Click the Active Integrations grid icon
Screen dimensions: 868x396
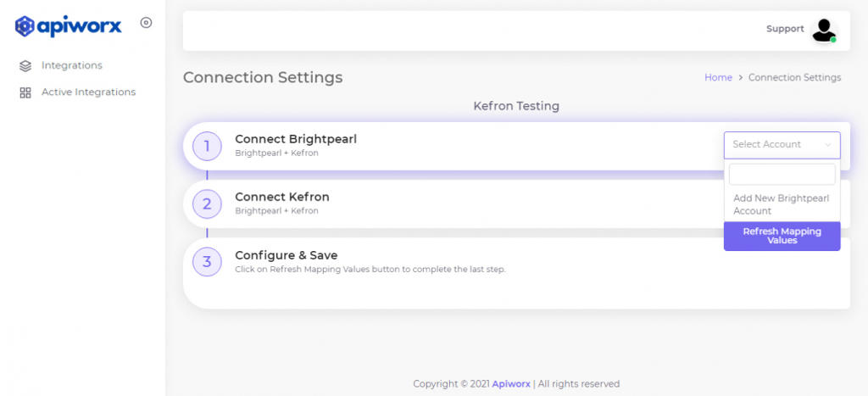[x=25, y=92]
